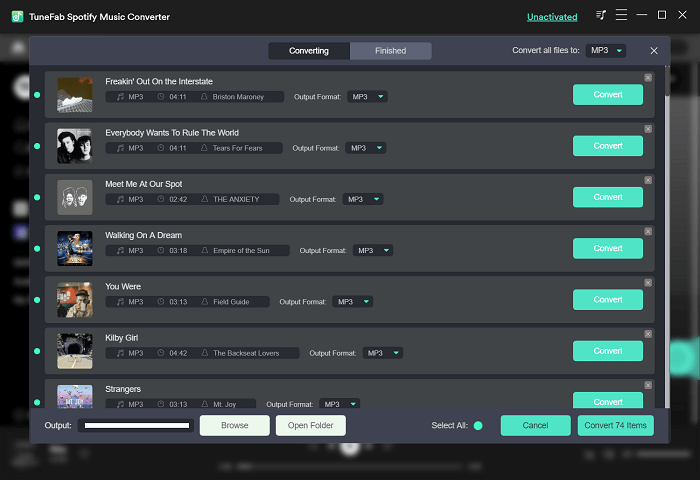Remove 'Freakin' Out On the Interstate' with its X icon
This screenshot has height=480, width=700.
click(x=647, y=77)
